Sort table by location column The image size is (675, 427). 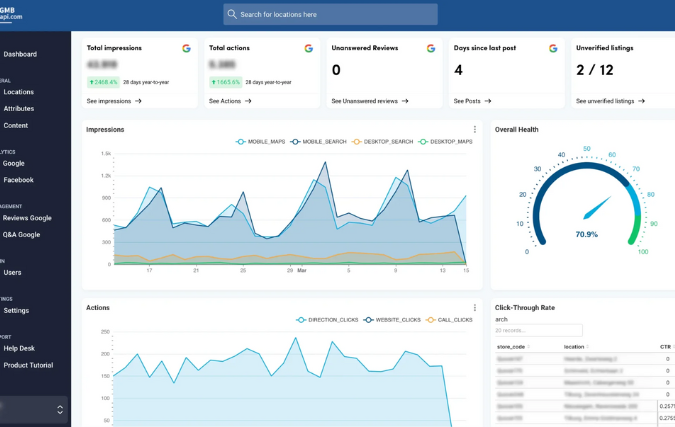576,347
